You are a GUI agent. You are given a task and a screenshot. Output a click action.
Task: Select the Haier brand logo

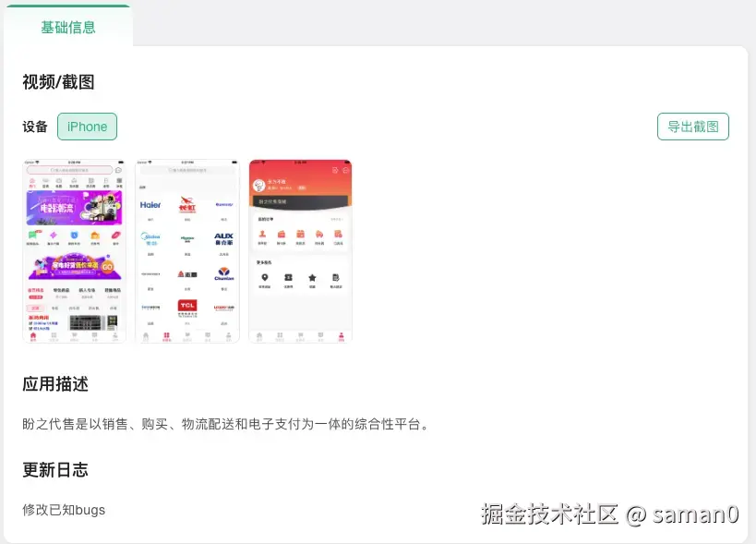[151, 204]
